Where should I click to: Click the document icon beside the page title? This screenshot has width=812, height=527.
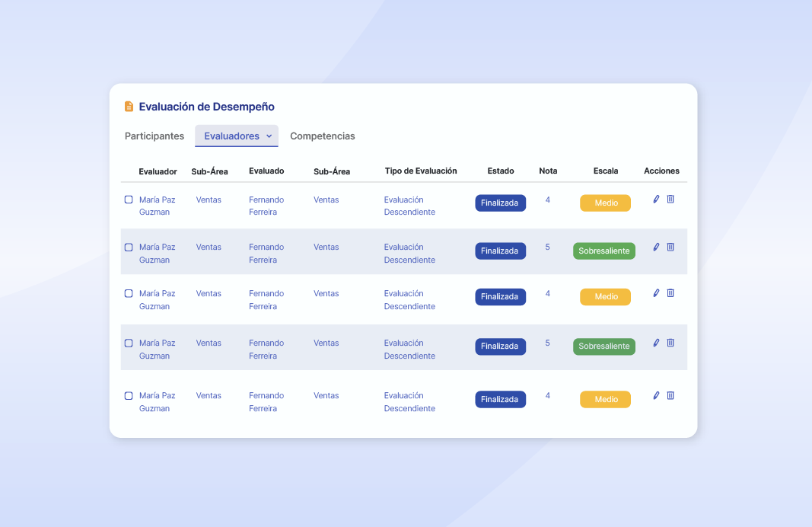(x=129, y=106)
